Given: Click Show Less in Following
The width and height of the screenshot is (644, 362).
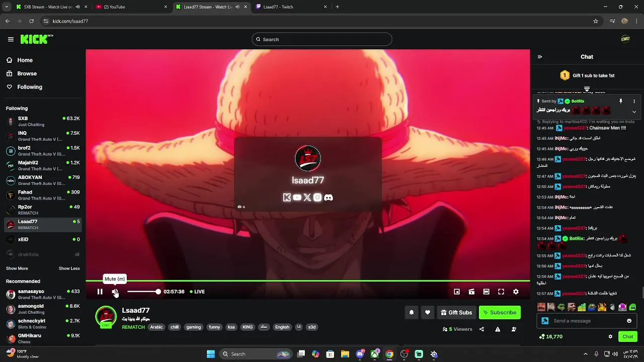Looking at the screenshot, I should [x=69, y=268].
